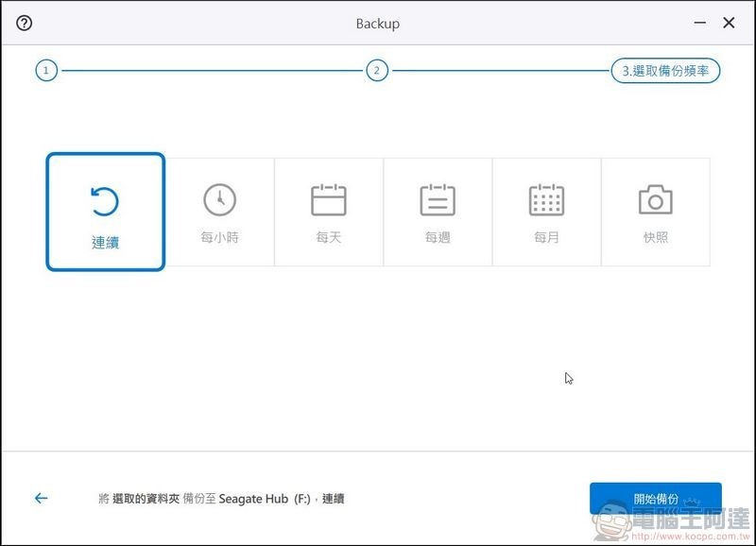Go back to step 1 circle
Screen dimensions: 756x546
click(44, 70)
